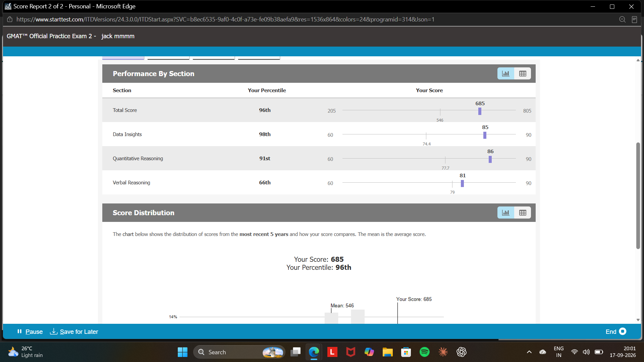Select the Quantitative Reasoning row label
Viewport: 644px width, 362px height.
tap(138, 158)
